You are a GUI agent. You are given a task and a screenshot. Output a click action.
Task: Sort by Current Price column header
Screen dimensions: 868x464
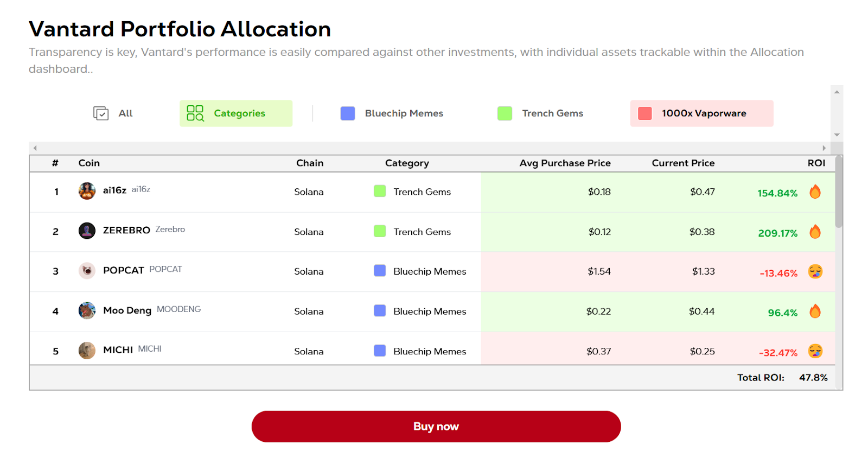[x=683, y=163]
